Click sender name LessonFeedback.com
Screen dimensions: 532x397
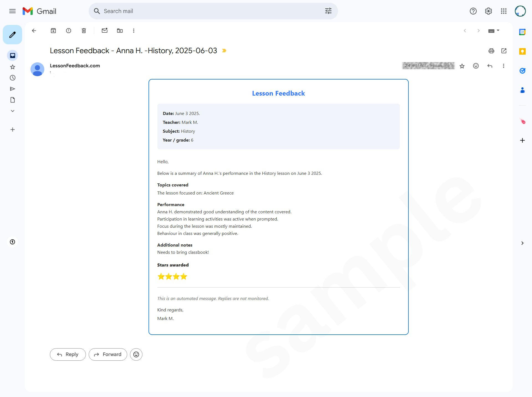(75, 66)
